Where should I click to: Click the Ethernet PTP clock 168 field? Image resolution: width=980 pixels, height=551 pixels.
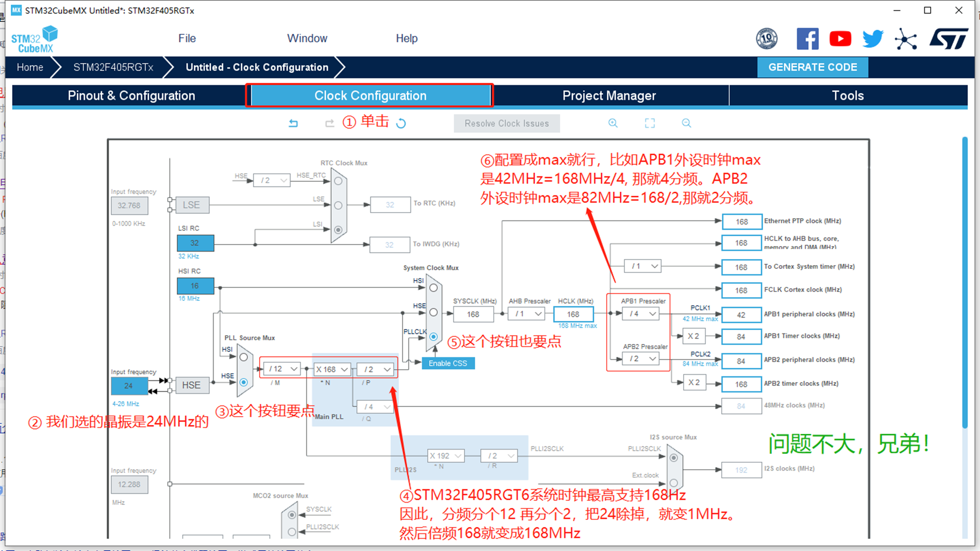pos(742,222)
